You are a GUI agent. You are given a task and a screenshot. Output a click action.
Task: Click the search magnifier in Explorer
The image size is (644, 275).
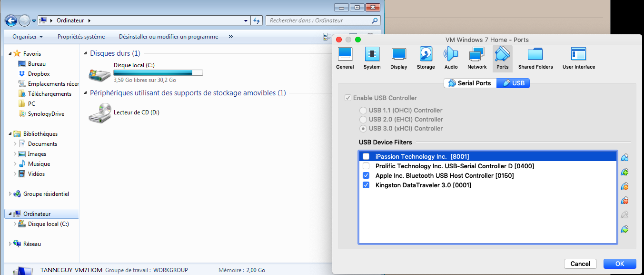[x=375, y=20]
